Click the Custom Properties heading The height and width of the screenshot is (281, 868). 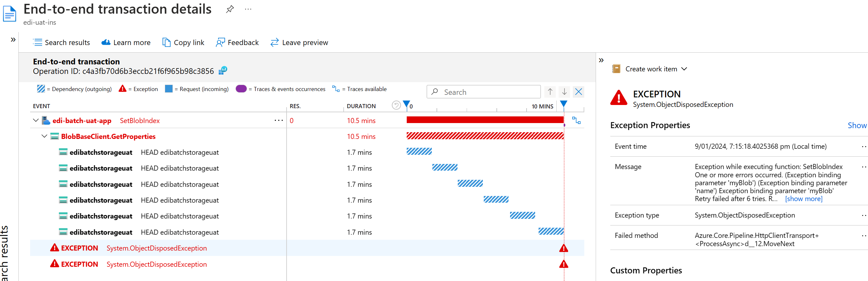646,271
